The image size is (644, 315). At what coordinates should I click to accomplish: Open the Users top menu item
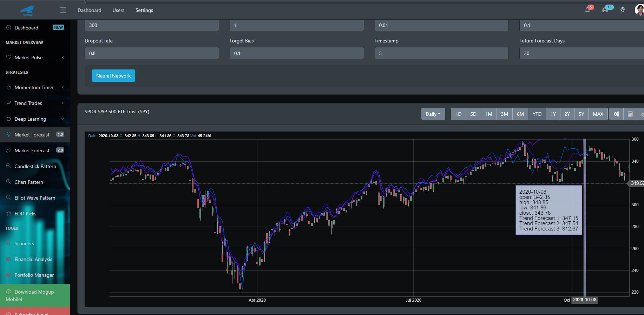click(x=118, y=10)
